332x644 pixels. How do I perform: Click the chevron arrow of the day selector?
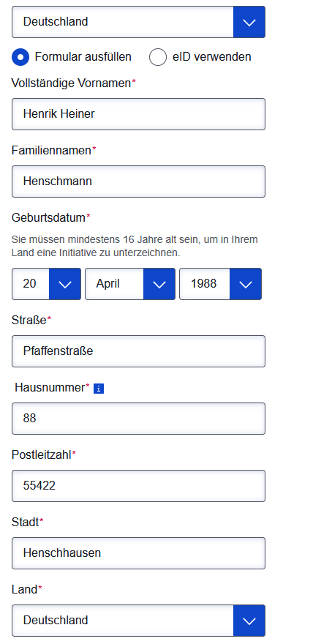(65, 284)
